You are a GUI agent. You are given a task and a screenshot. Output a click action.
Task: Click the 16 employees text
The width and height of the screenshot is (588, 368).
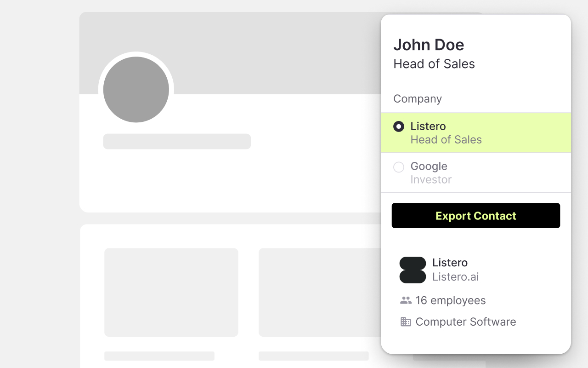[450, 300]
